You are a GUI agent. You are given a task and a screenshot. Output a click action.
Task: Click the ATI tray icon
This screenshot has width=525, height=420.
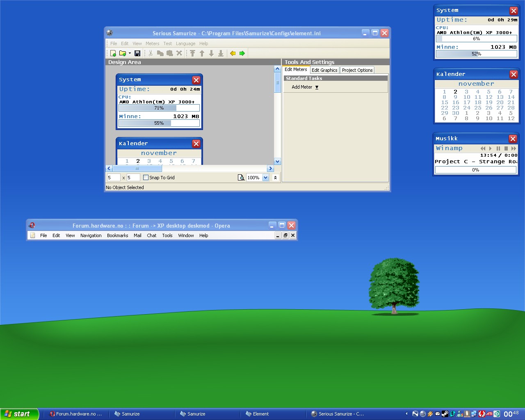(x=489, y=414)
